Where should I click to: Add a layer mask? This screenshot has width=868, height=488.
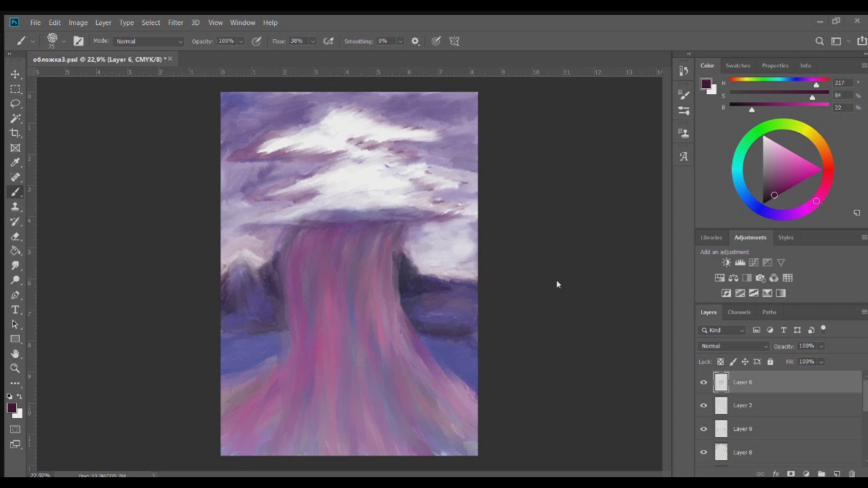coord(791,474)
